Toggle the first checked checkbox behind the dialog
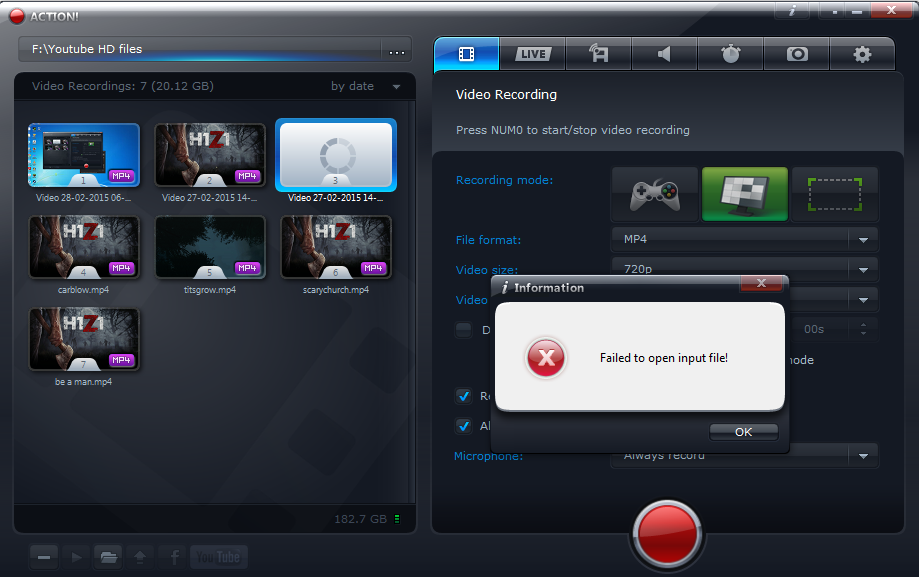The image size is (919, 577). pyautogui.click(x=463, y=396)
